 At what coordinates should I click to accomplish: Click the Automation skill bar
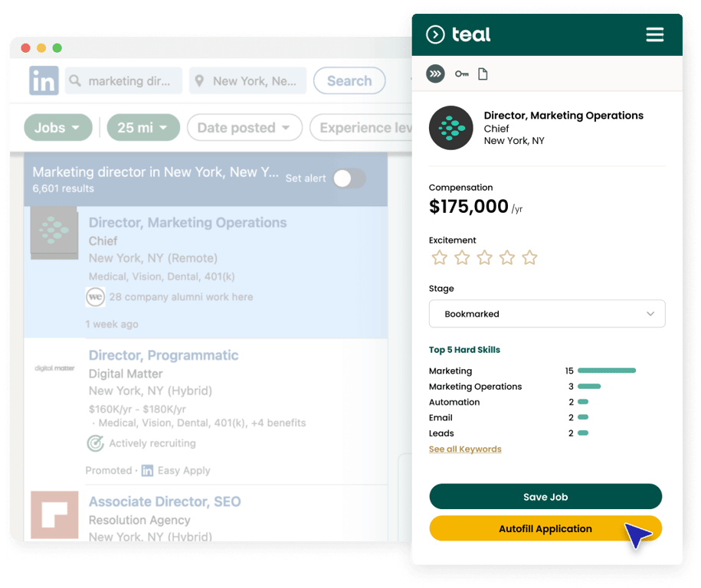583,402
